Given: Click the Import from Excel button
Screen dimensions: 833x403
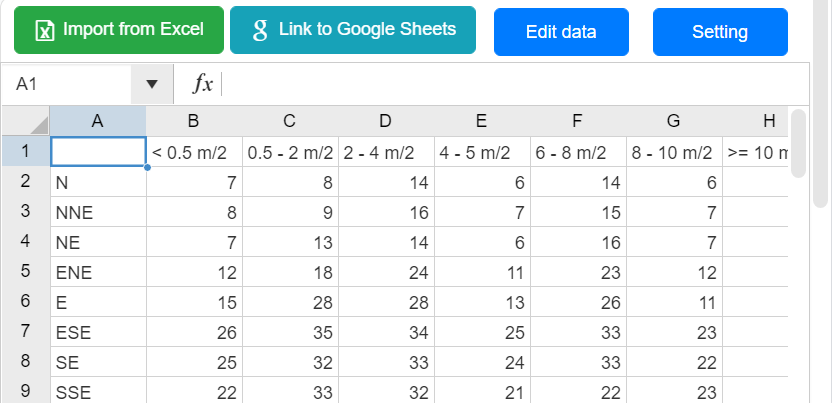Looking at the screenshot, I should pos(119,30).
